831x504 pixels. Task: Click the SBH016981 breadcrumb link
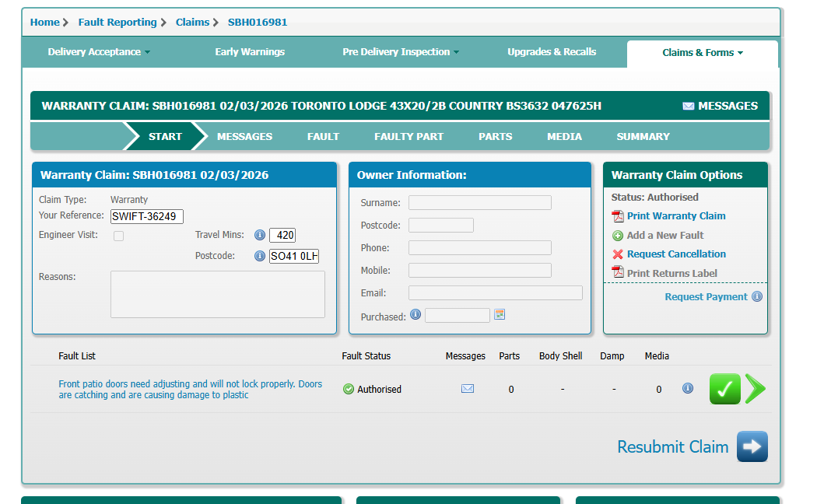258,23
